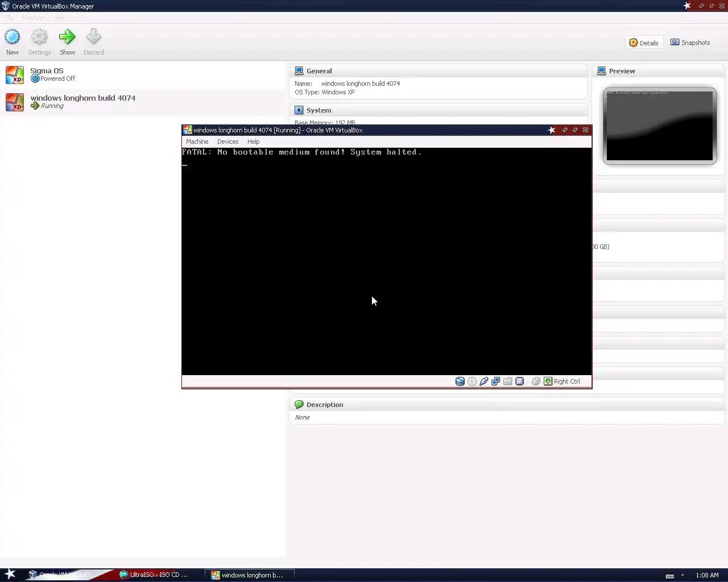
Task: Click the Sigma OS XP icon
Action: pos(15,75)
